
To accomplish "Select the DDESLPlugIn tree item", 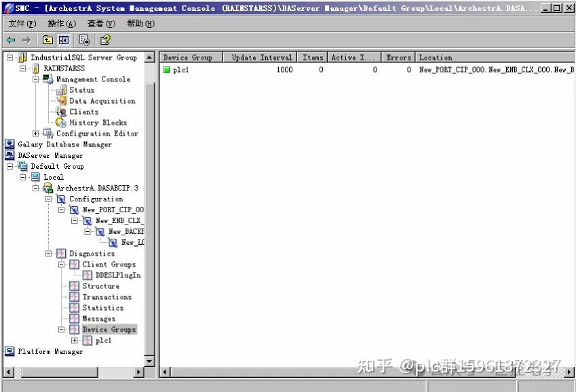I will pyautogui.click(x=118, y=275).
